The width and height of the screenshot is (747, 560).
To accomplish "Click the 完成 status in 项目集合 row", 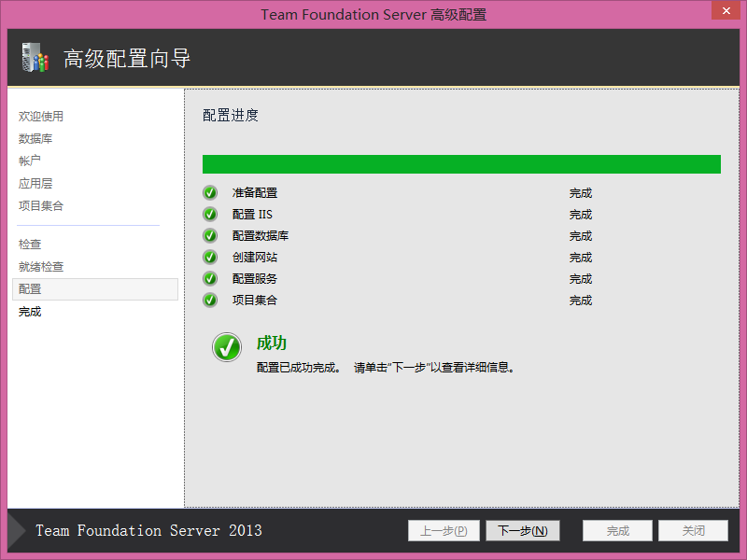I will click(581, 300).
